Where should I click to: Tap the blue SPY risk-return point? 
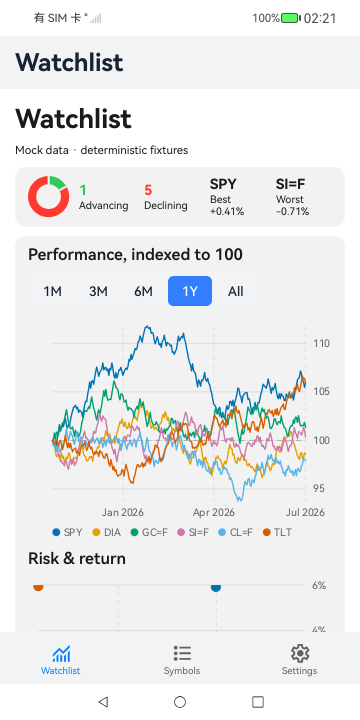click(x=216, y=587)
